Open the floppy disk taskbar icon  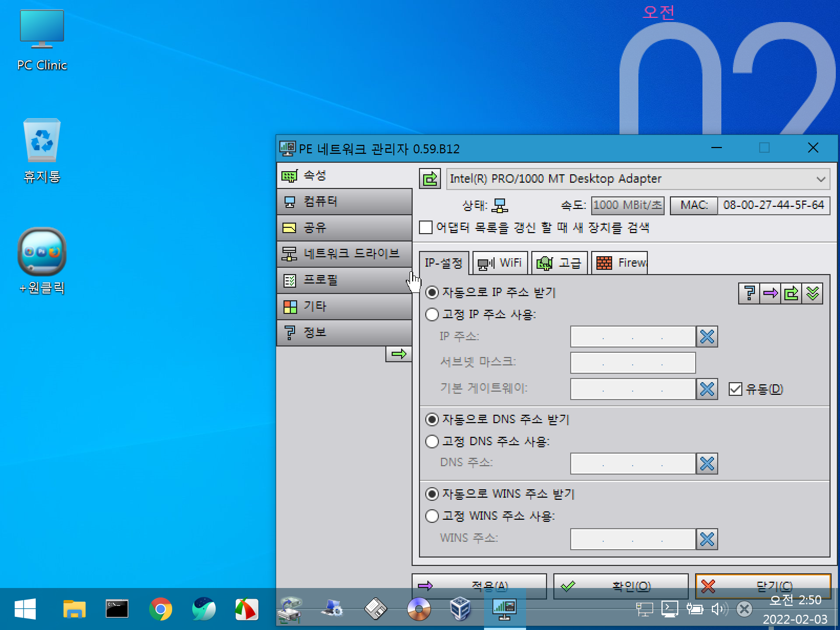point(376,609)
